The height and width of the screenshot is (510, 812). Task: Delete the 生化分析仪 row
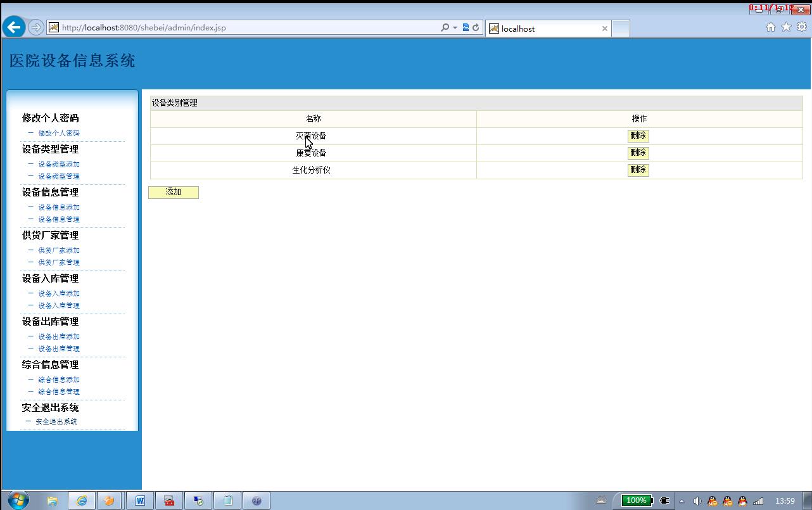638,170
